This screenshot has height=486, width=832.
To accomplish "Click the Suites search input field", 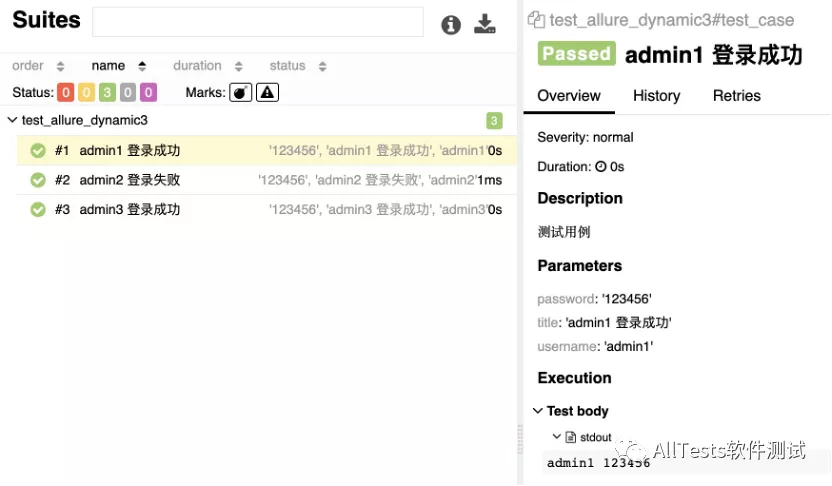I will pyautogui.click(x=258, y=22).
